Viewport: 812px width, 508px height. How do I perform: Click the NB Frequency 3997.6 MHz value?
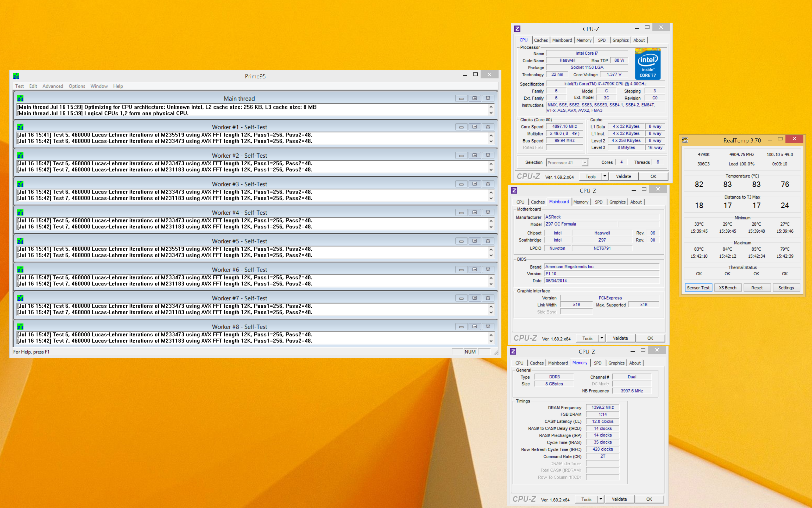632,391
